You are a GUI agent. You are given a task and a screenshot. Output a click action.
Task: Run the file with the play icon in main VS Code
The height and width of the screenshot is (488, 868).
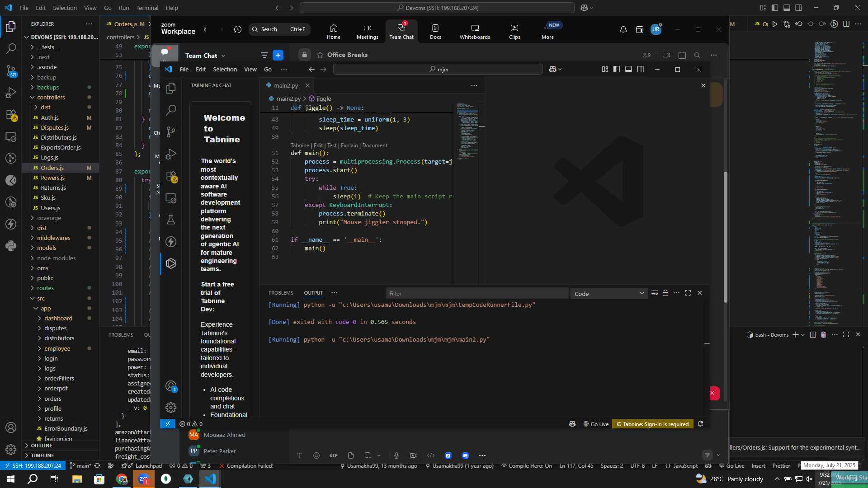[x=775, y=24]
